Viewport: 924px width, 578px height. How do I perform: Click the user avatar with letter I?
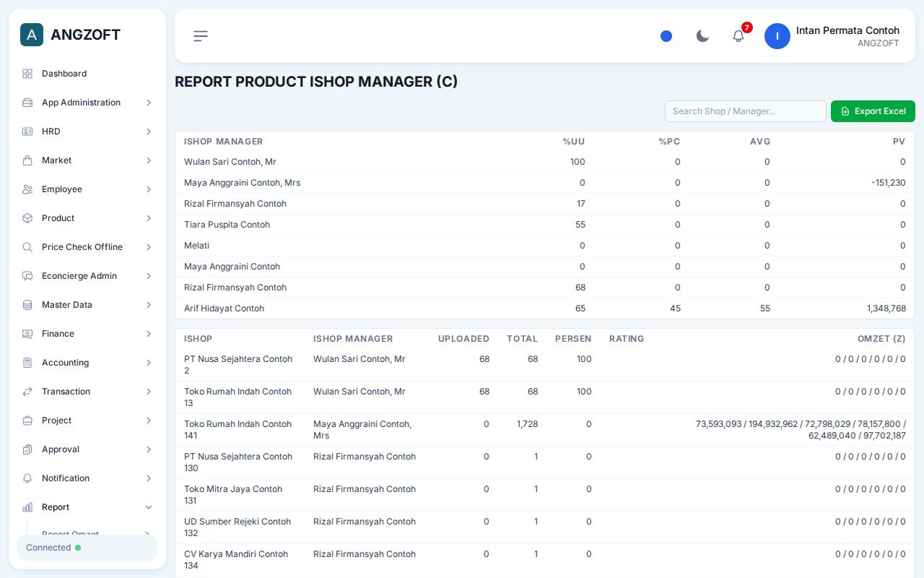[777, 36]
